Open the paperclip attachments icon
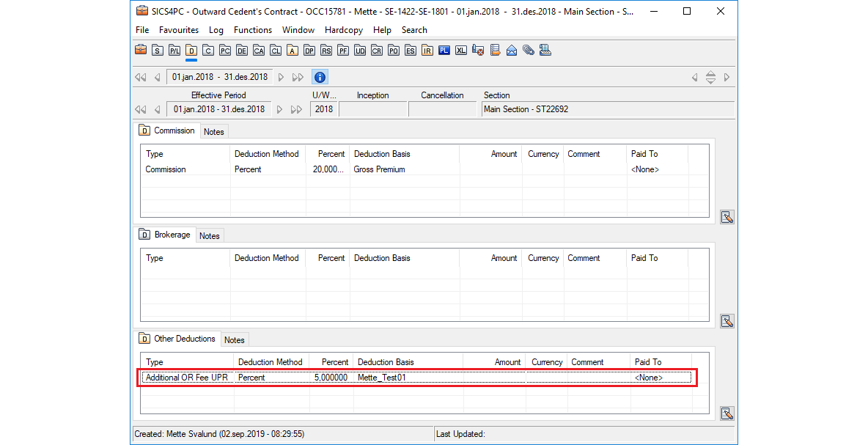Viewport: 868px width, 445px height. pos(528,51)
